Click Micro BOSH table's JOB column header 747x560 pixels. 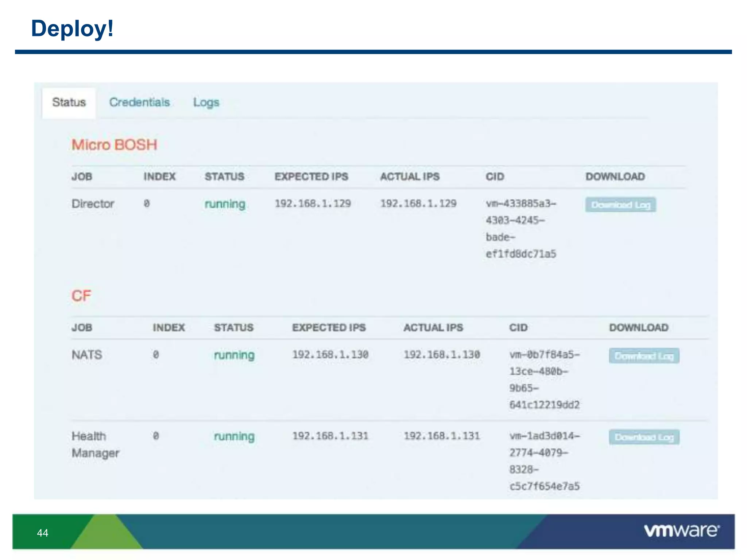coord(82,177)
